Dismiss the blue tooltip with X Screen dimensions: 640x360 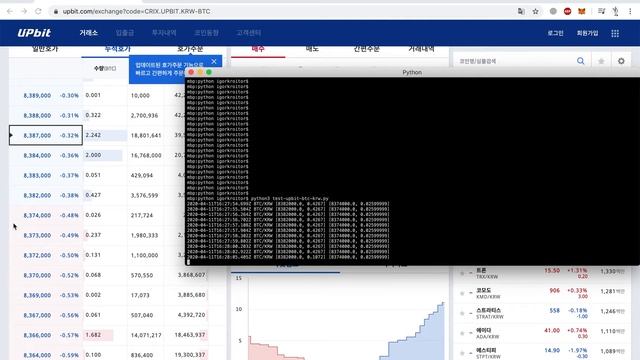click(214, 62)
